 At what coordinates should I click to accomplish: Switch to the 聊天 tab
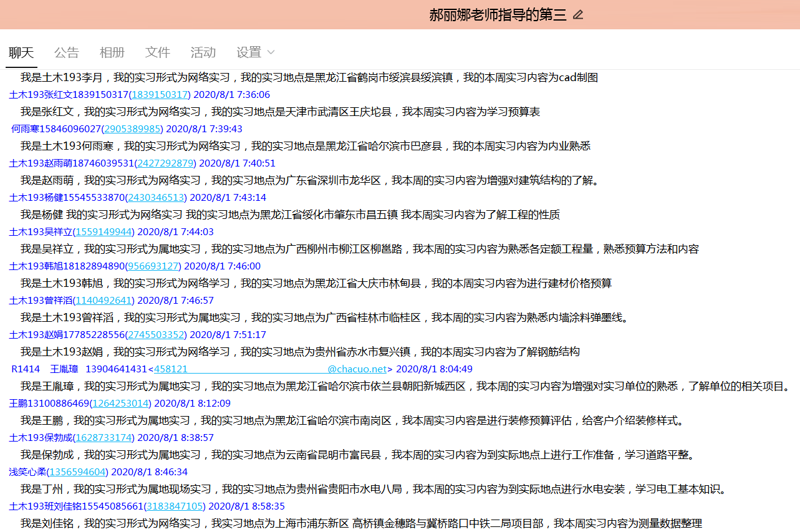[21, 52]
